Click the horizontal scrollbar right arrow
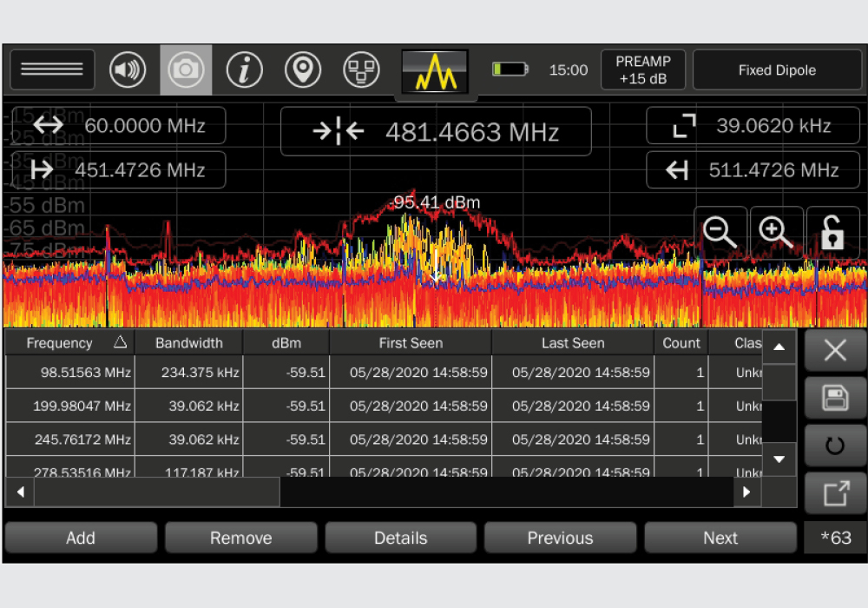The width and height of the screenshot is (868, 608). point(746,492)
